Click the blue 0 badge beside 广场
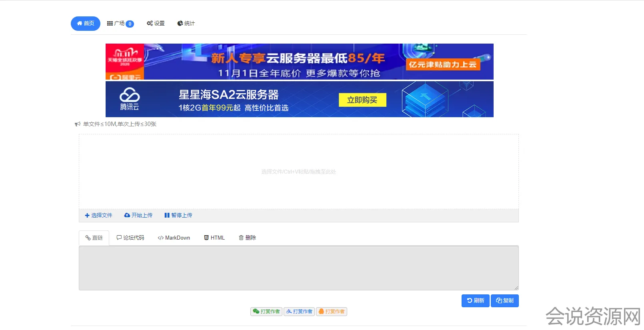Image resolution: width=644 pixels, height=330 pixels. 130,24
